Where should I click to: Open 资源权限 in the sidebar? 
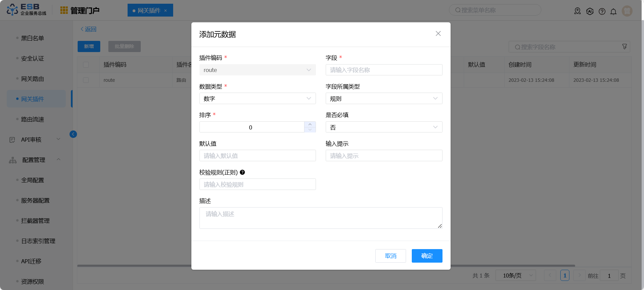[x=32, y=282]
